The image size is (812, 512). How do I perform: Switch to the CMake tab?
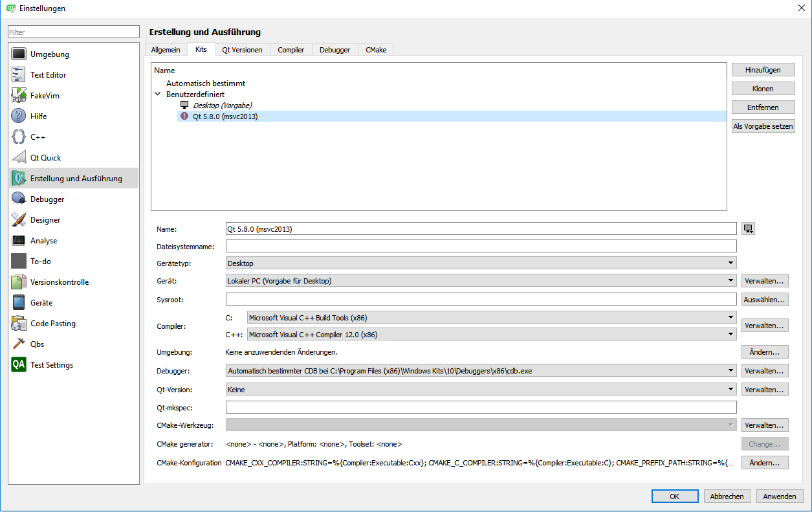[376, 50]
